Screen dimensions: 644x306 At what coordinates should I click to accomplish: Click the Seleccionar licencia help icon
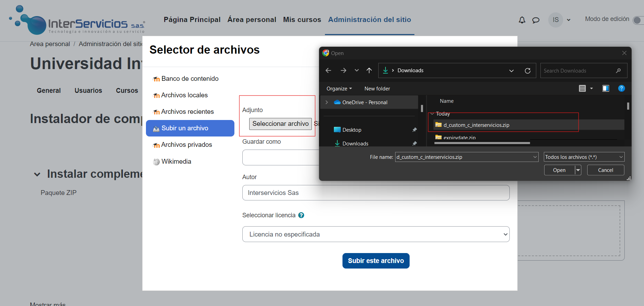(301, 215)
